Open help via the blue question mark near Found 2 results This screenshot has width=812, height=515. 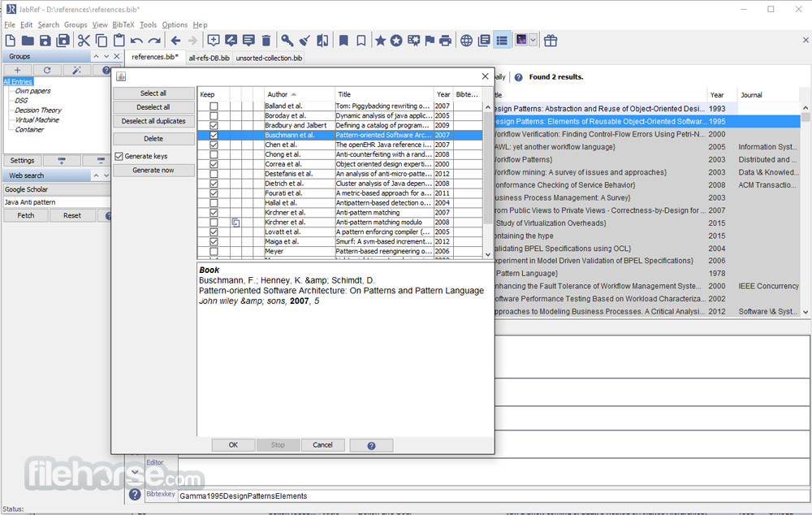click(518, 77)
